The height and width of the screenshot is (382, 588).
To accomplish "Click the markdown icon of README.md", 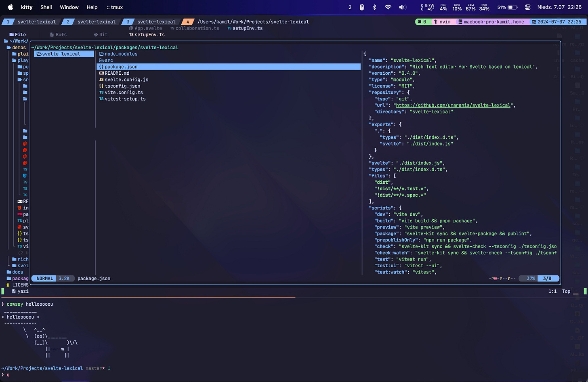I will [x=101, y=73].
